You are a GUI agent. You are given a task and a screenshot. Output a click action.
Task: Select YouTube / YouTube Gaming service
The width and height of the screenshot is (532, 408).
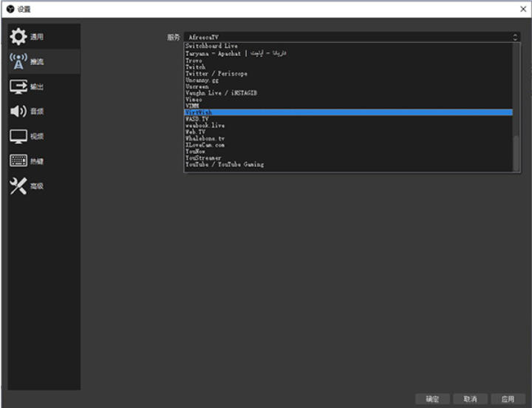225,164
